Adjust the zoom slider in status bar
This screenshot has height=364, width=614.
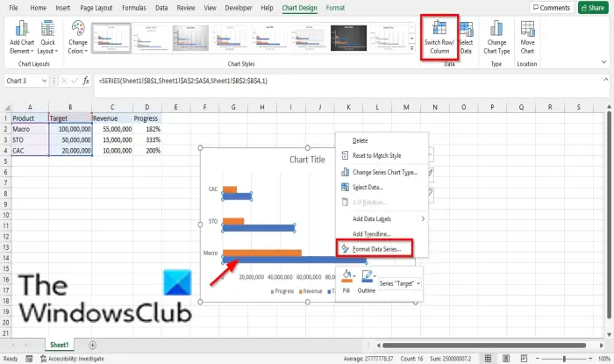tap(564, 359)
